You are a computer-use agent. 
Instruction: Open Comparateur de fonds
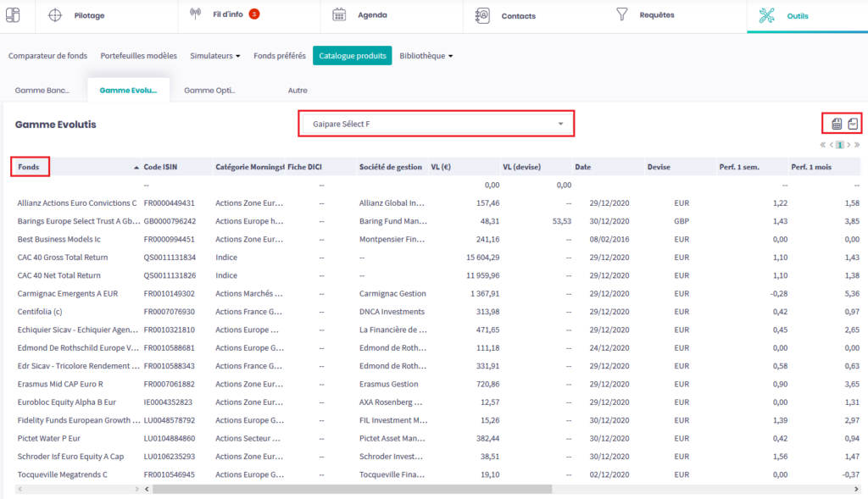point(47,56)
